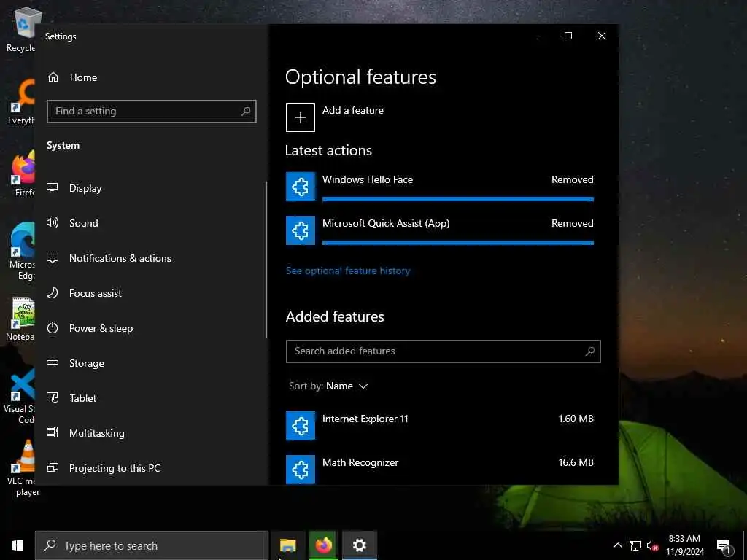Image resolution: width=747 pixels, height=560 pixels.
Task: Click the network icon in system tray
Action: (635, 545)
